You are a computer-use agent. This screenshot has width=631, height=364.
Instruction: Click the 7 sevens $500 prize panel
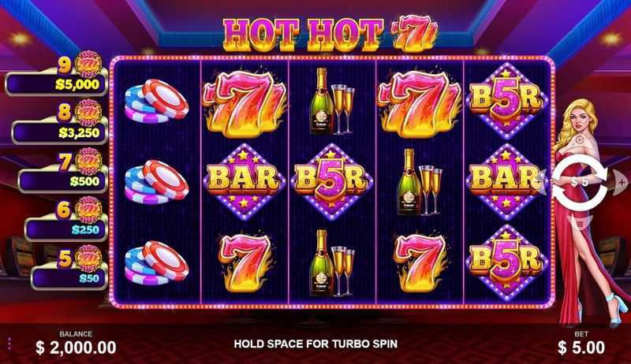pos(63,172)
